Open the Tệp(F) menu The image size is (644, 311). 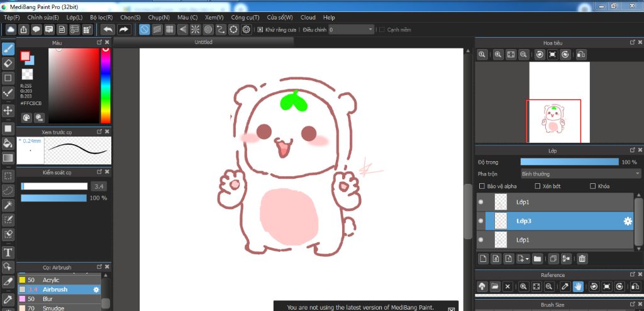point(11,17)
